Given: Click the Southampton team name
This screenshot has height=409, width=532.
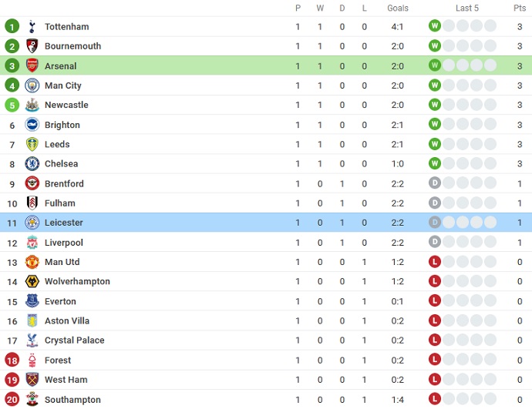Looking at the screenshot, I should (x=72, y=400).
